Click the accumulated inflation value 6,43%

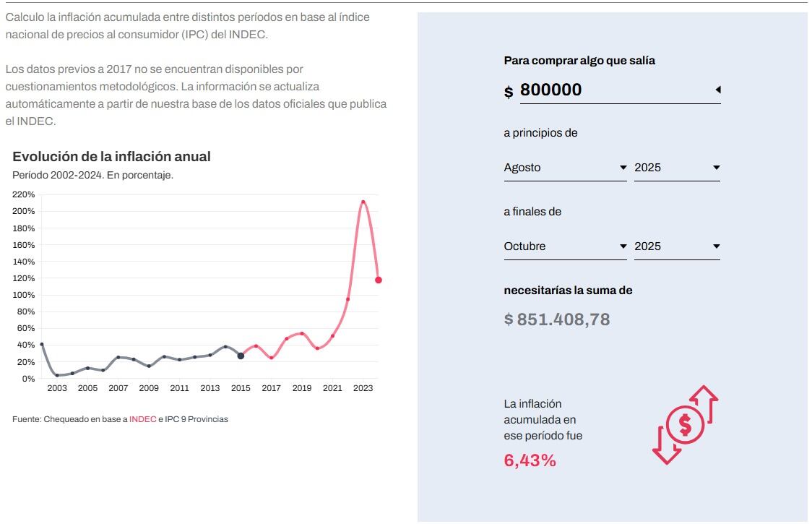[x=530, y=459]
